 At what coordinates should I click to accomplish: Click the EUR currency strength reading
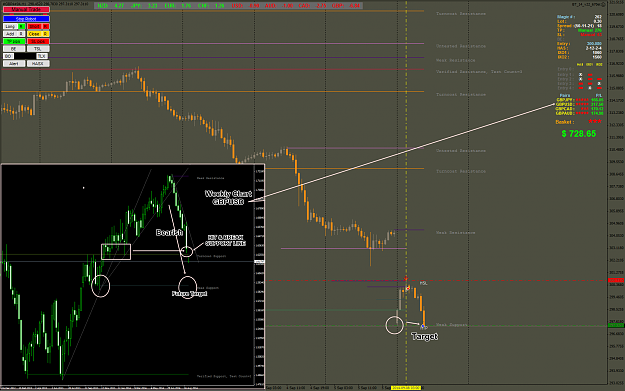click(178, 6)
